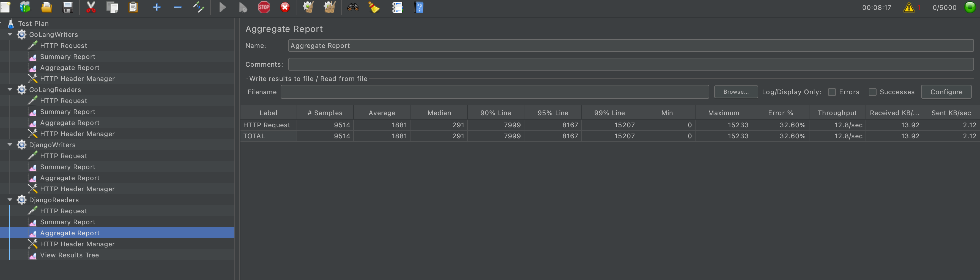Enable the Successes log filter
Image resolution: width=980 pixels, height=280 pixels.
coord(873,92)
